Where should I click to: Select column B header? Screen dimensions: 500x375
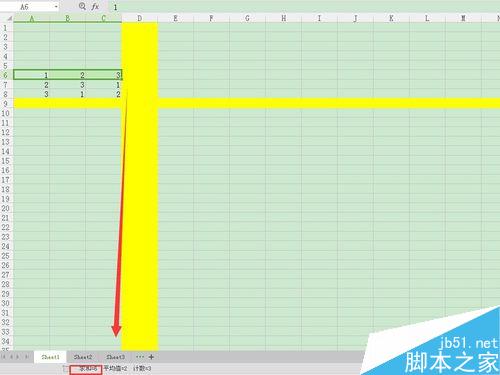point(68,18)
